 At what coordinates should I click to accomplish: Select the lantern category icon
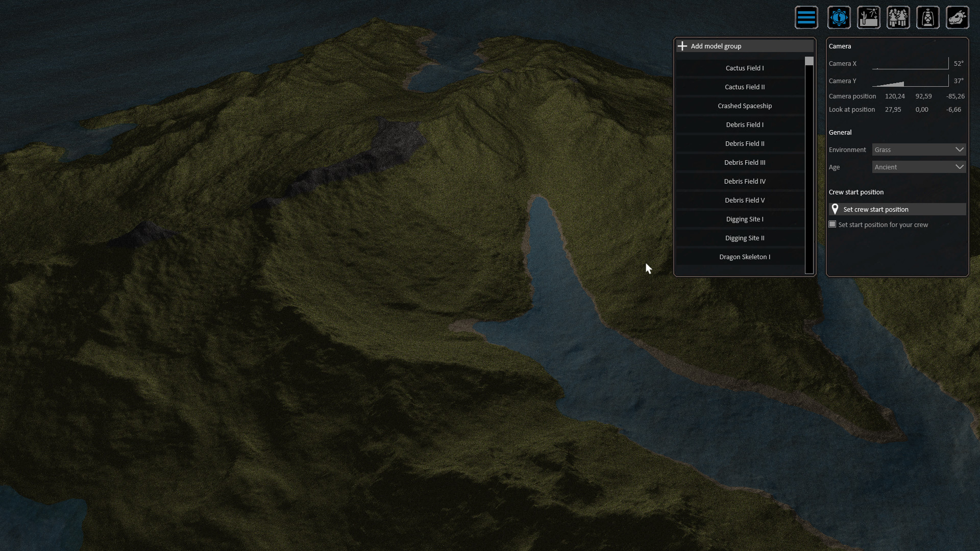[928, 17]
